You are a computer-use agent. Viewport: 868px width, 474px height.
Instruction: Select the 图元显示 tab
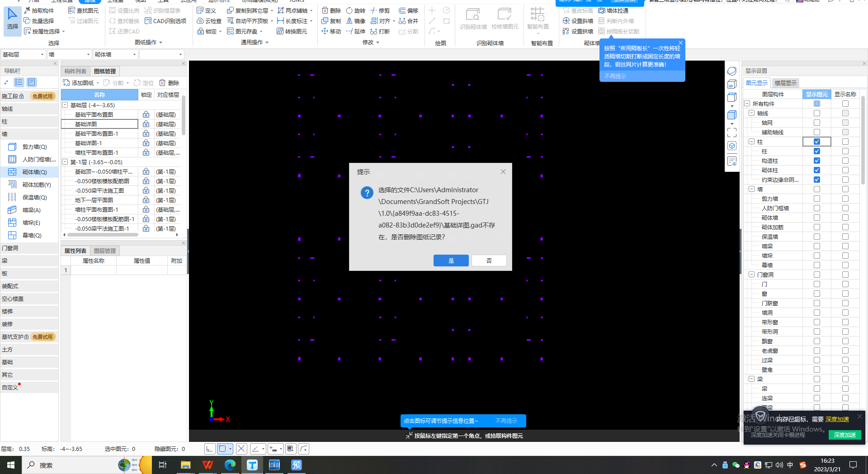pos(757,83)
